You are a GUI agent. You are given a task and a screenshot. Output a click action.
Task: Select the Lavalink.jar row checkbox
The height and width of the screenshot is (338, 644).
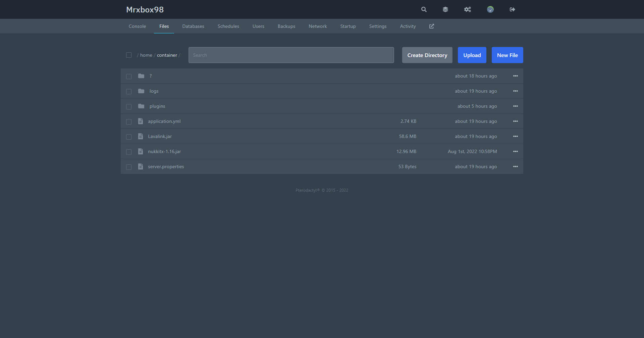pos(129,137)
